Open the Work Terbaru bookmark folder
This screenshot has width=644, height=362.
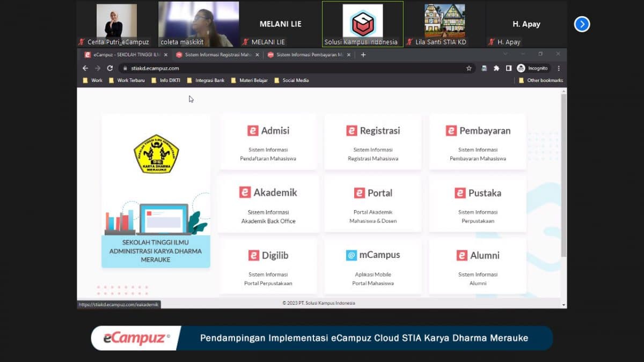point(127,80)
